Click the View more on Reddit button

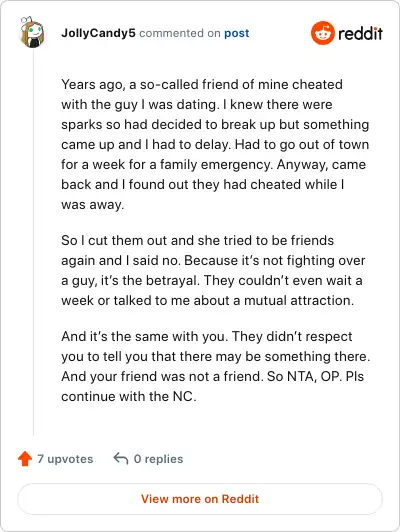[200, 499]
